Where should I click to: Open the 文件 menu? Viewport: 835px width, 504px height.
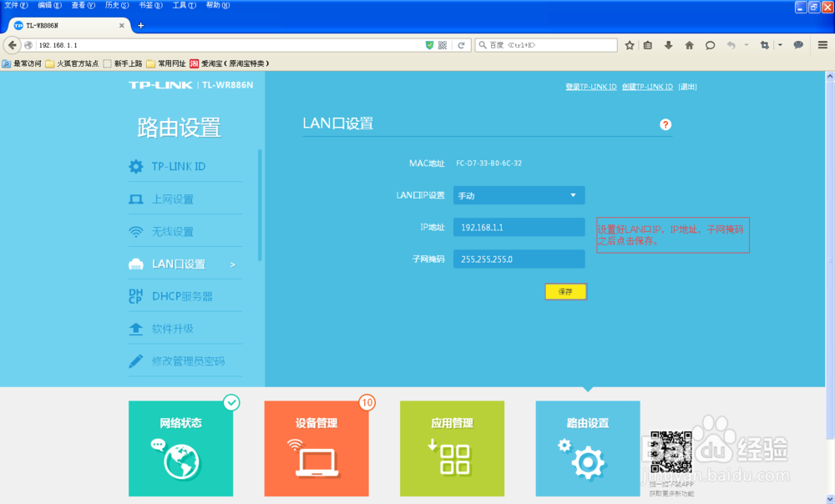[16, 5]
